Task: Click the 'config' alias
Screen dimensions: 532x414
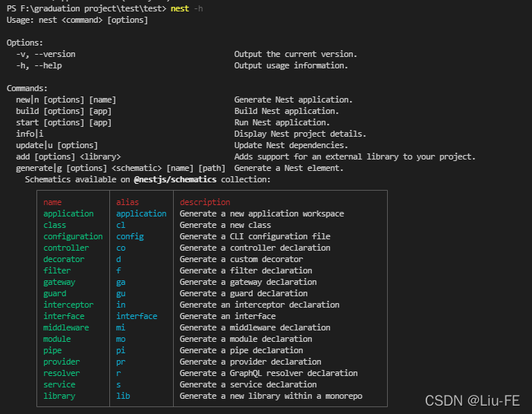Action: pyautogui.click(x=130, y=236)
